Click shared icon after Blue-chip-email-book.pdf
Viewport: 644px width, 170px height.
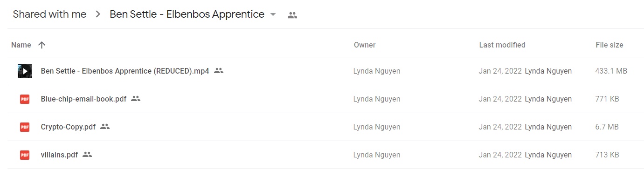pyautogui.click(x=136, y=99)
